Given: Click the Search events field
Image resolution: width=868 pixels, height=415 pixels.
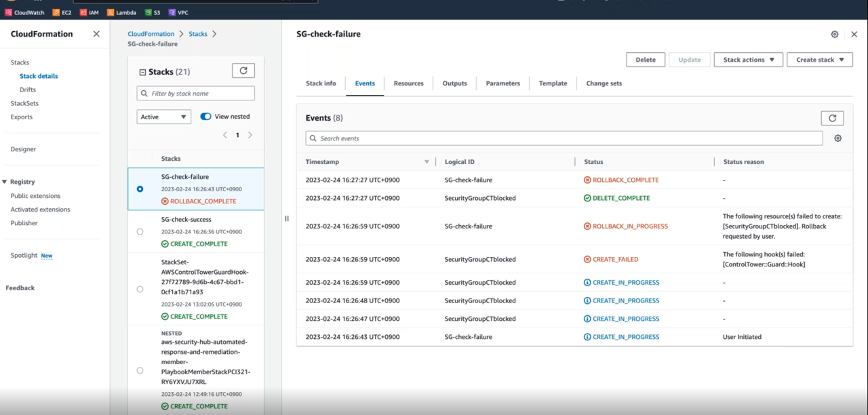Looking at the screenshot, I should click(564, 138).
